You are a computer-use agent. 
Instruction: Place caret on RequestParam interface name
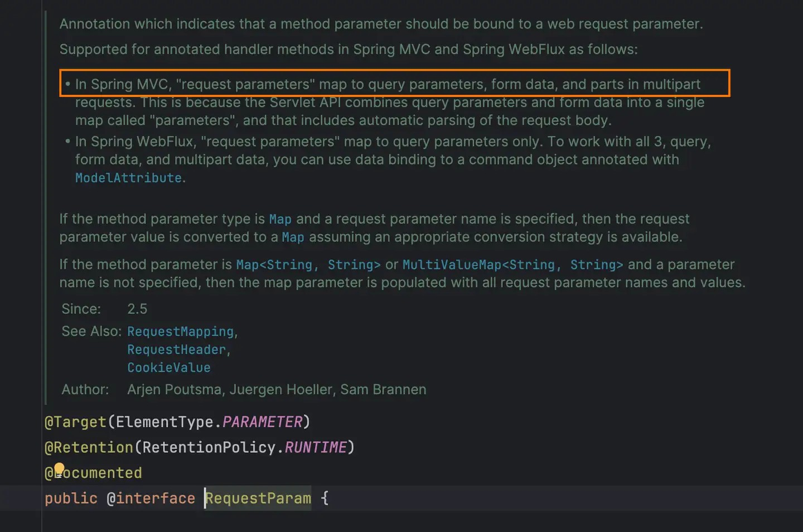[258, 499]
